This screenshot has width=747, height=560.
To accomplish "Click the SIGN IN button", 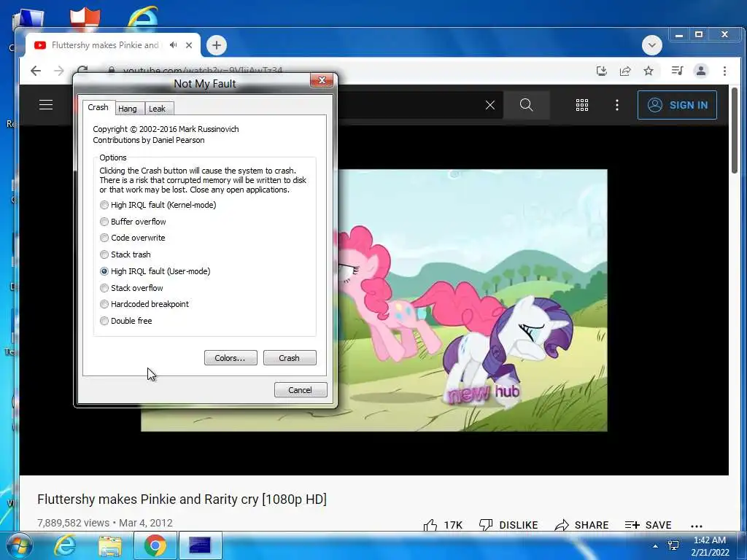I will [677, 105].
